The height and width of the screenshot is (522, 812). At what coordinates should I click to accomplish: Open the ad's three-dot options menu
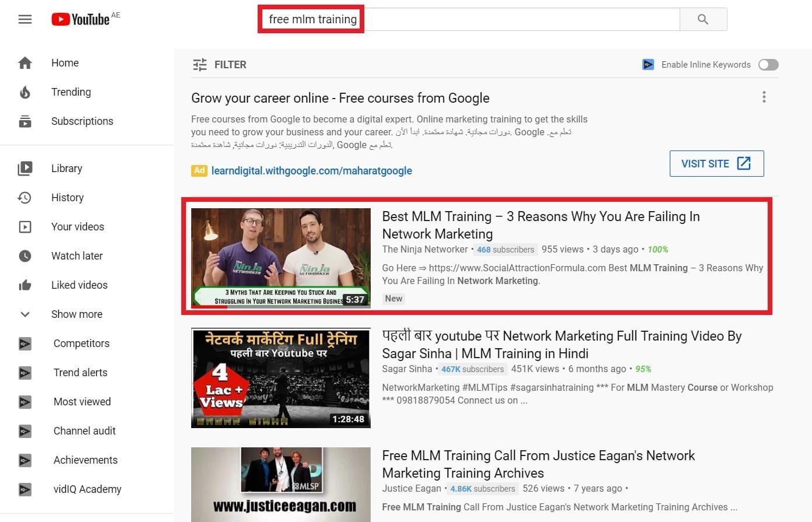[x=764, y=97]
